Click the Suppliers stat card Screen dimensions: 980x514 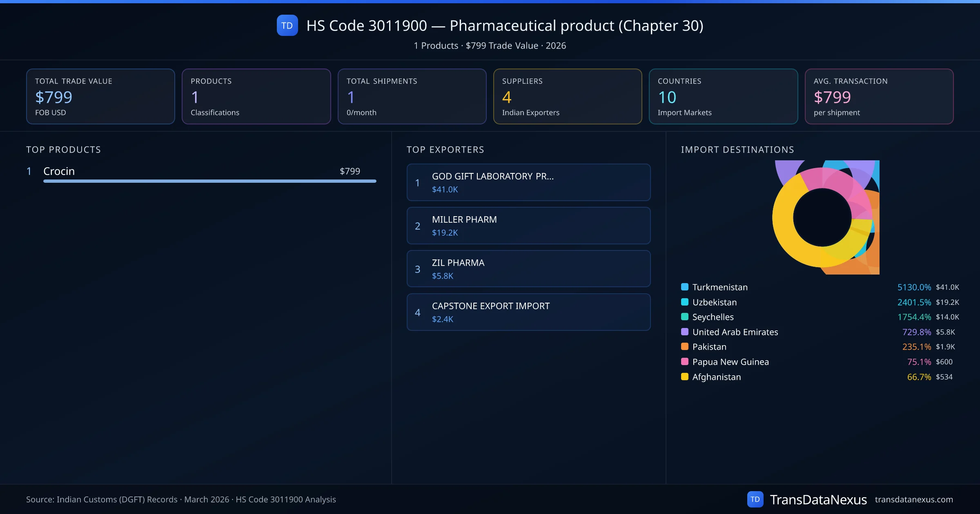click(x=567, y=96)
